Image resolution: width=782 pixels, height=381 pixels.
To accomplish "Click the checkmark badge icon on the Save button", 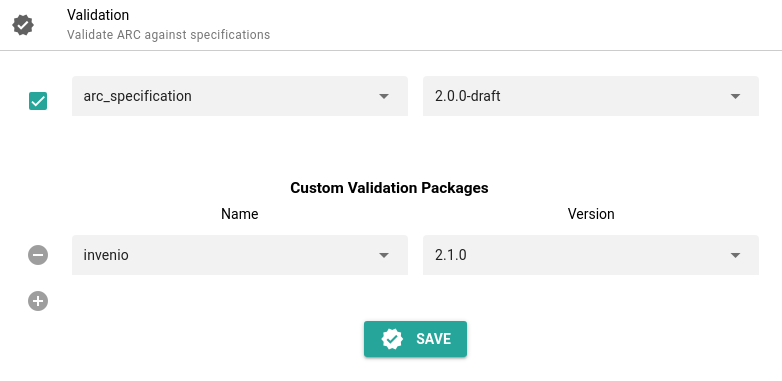I will (392, 339).
